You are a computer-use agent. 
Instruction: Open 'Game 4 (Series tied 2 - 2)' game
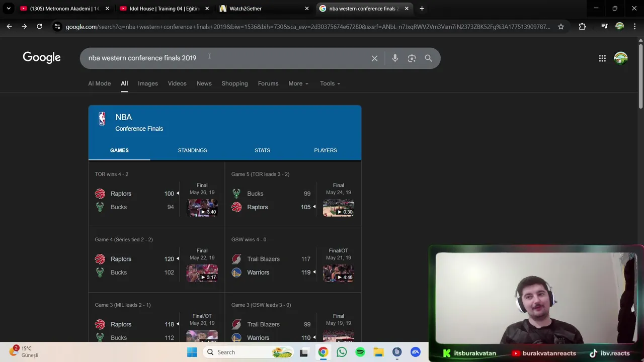(x=156, y=259)
